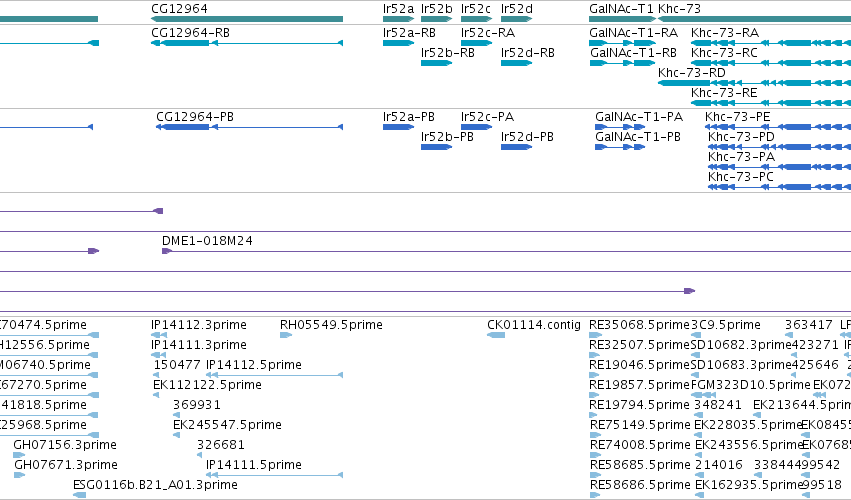The height and width of the screenshot is (500, 851).
Task: Select EST RE74008.5prime
Action: pos(640,445)
